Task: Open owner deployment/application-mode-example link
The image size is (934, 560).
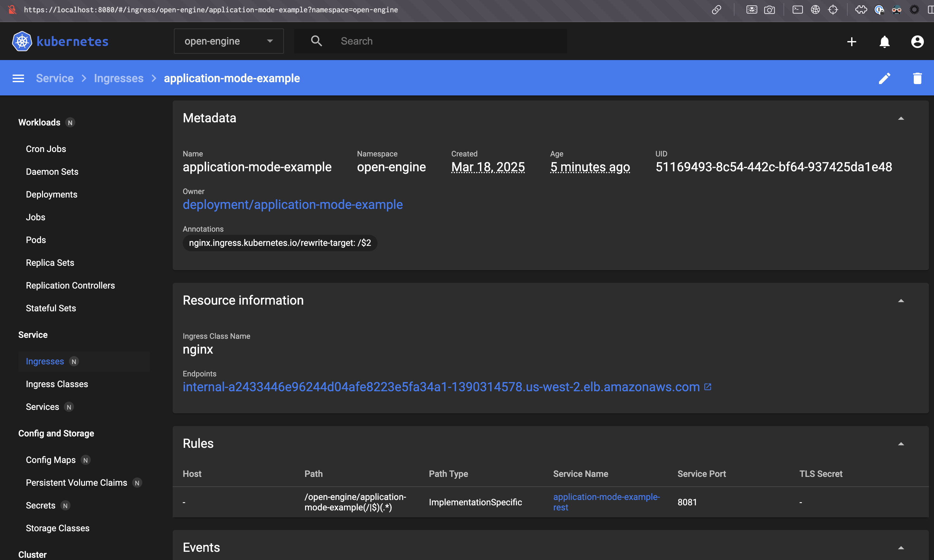Action: coord(292,204)
